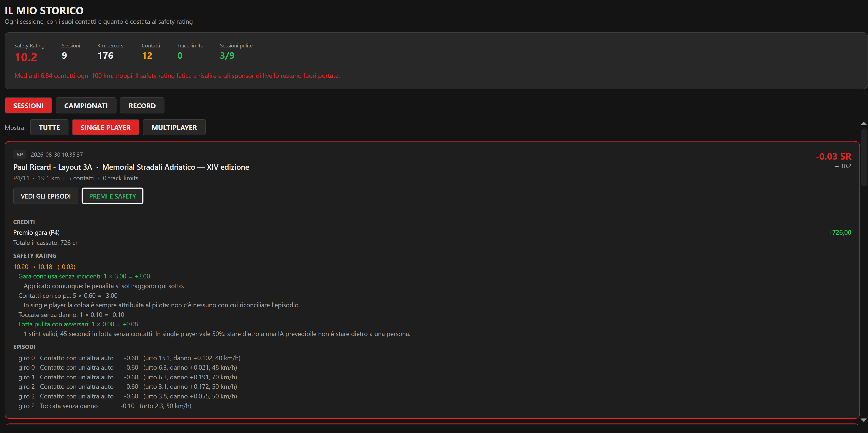
Task: Click the -0.03 SR session delta
Action: click(x=833, y=156)
